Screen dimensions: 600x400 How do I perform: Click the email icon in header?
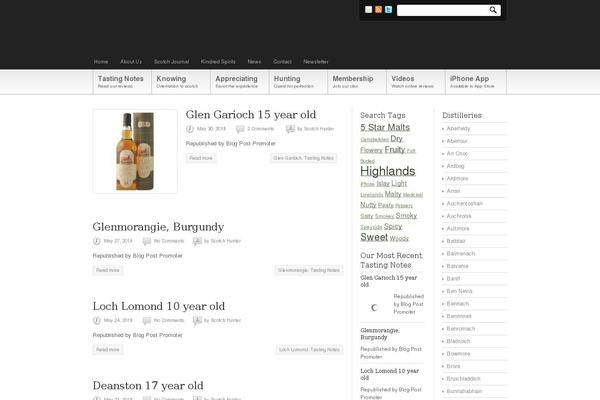(x=368, y=10)
